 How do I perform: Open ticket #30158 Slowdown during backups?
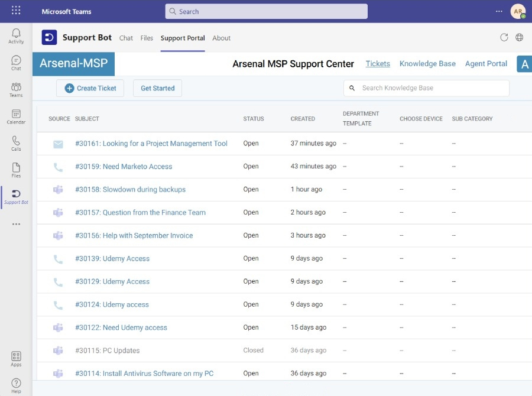click(130, 189)
